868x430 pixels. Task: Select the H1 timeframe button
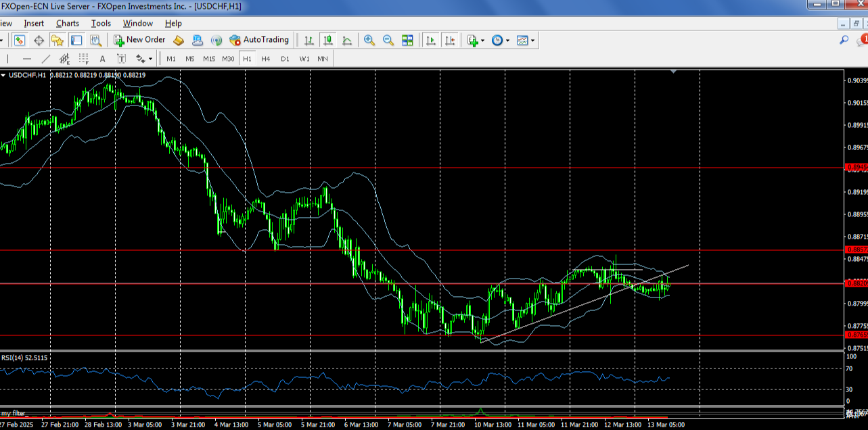[x=248, y=59]
